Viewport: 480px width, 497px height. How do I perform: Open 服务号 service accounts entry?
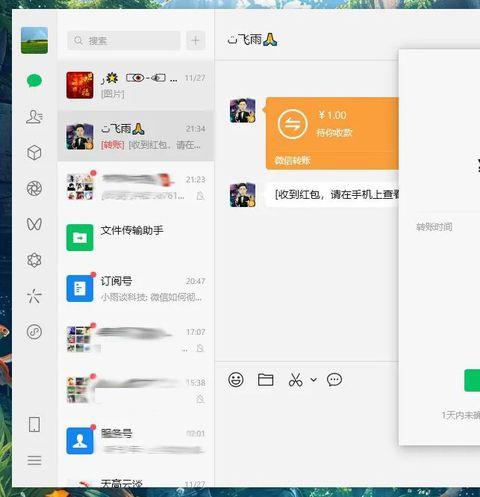136,440
